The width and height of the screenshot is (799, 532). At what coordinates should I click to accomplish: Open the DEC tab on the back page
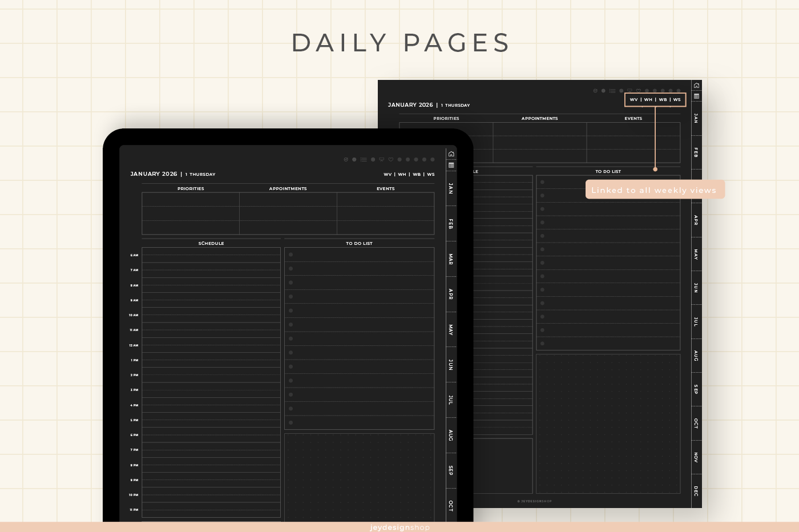pyautogui.click(x=696, y=491)
